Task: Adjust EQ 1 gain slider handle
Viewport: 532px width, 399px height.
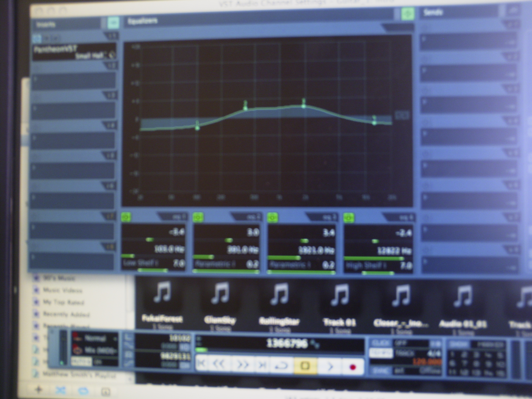Action: pyautogui.click(x=150, y=239)
